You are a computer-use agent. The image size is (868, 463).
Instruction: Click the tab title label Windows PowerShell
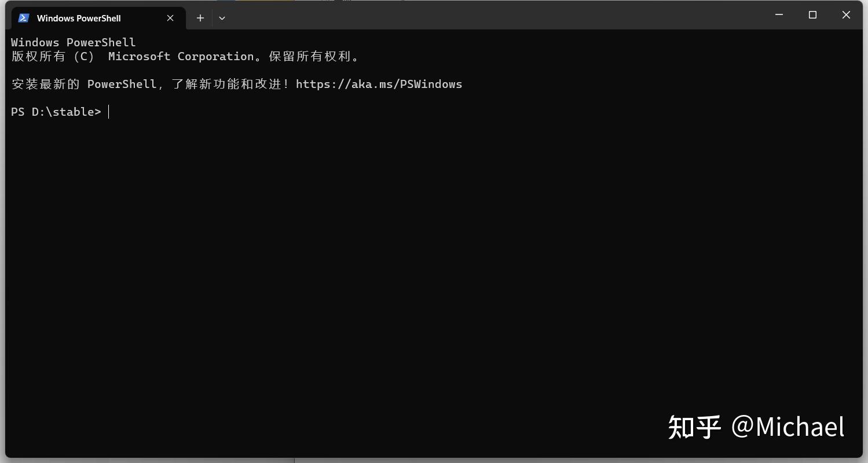pos(78,18)
